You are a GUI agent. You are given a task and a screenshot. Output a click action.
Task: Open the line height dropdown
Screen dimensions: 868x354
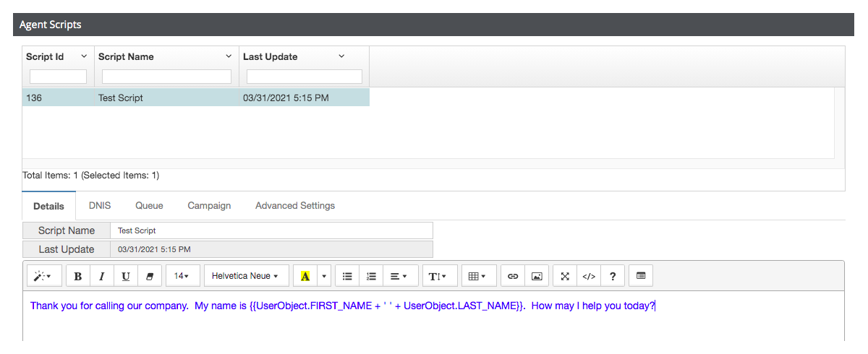click(x=439, y=276)
